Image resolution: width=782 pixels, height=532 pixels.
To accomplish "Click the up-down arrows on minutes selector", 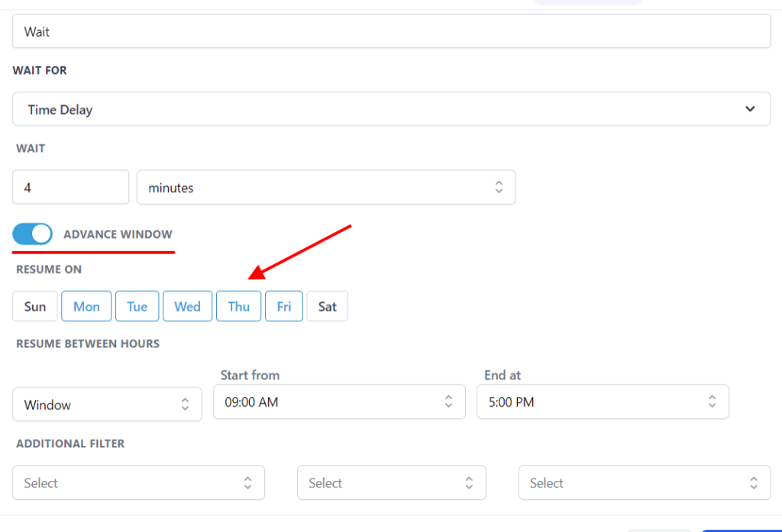I will 499,188.
